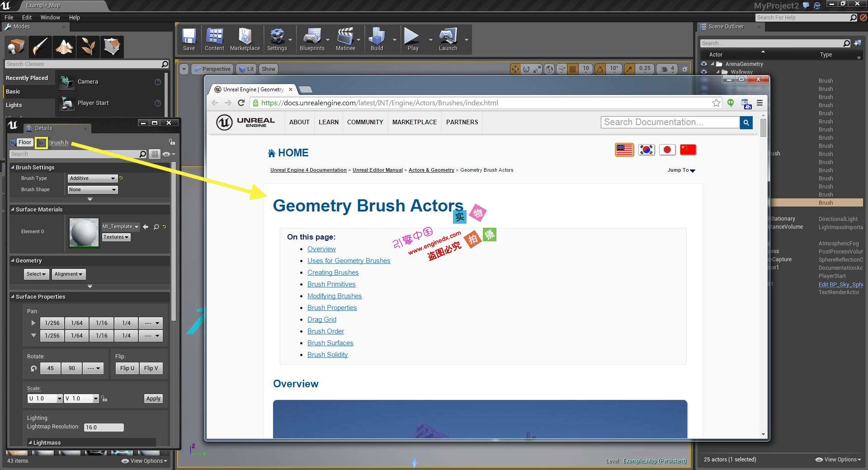Collapse the Surface Properties section
Image resolution: width=868 pixels, height=470 pixels.
[13, 296]
